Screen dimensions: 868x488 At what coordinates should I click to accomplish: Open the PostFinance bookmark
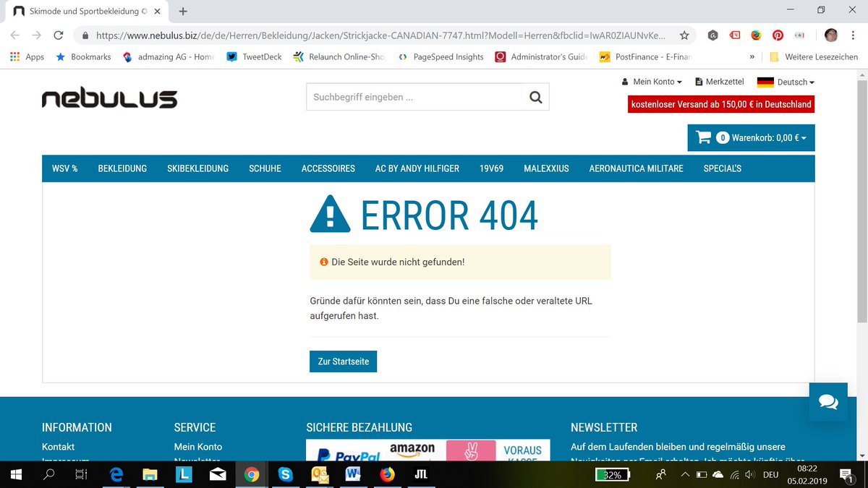pos(646,56)
